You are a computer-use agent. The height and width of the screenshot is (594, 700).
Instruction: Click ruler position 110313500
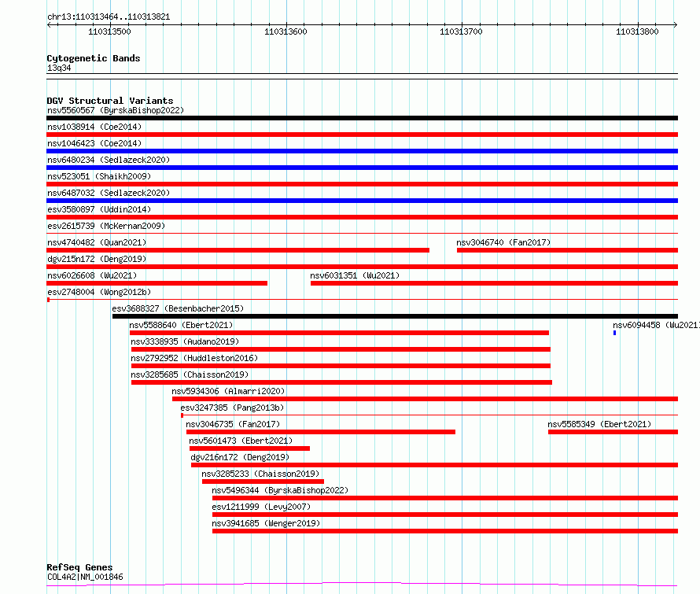click(109, 31)
